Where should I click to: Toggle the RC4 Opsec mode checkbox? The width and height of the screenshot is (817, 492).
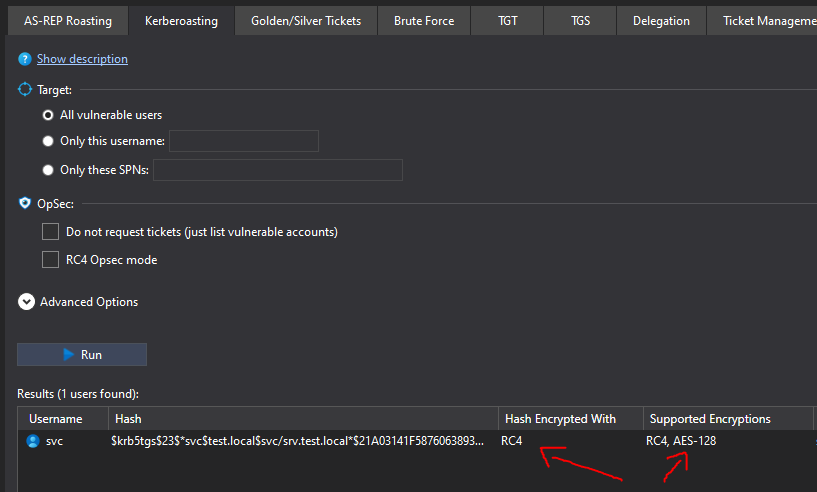[51, 260]
